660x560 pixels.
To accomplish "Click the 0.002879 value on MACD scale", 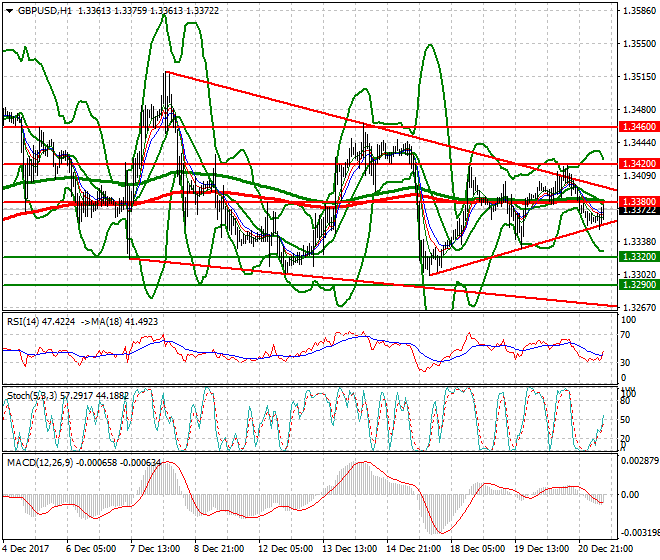I will pos(639,461).
